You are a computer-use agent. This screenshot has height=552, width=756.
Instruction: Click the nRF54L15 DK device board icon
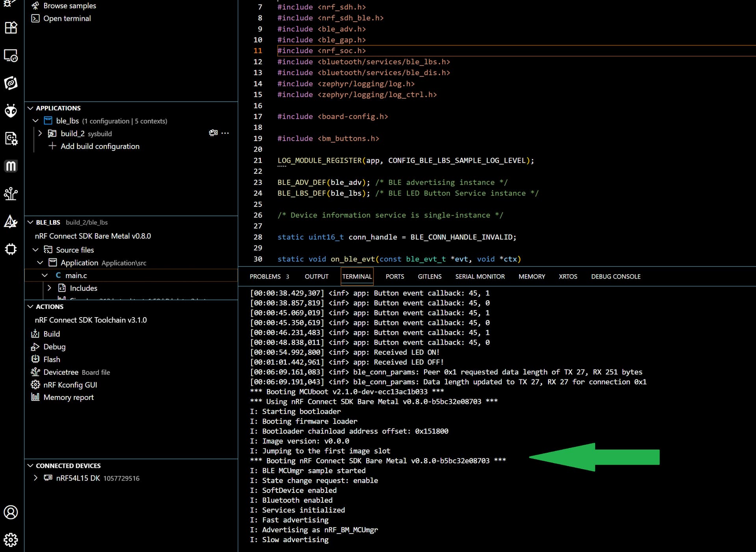coord(48,478)
